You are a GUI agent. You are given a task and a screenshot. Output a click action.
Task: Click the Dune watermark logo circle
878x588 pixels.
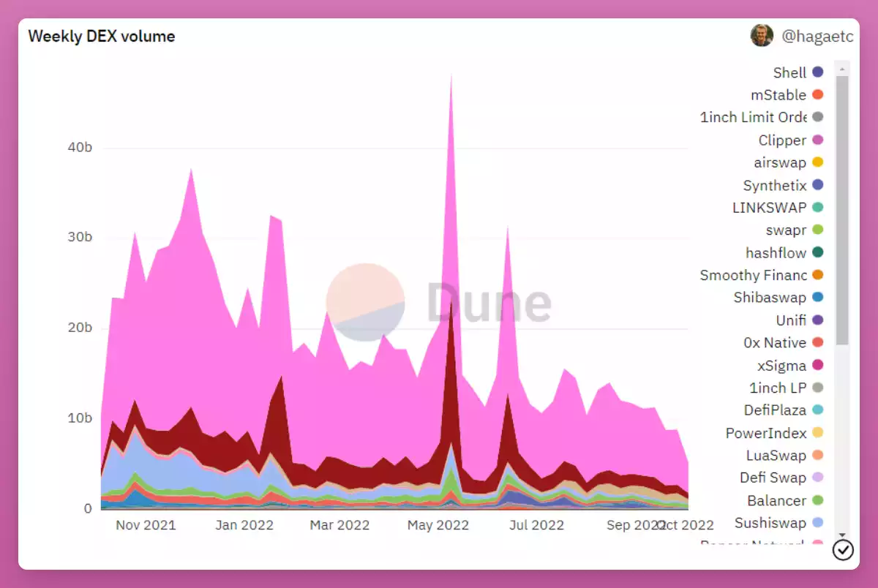click(365, 302)
